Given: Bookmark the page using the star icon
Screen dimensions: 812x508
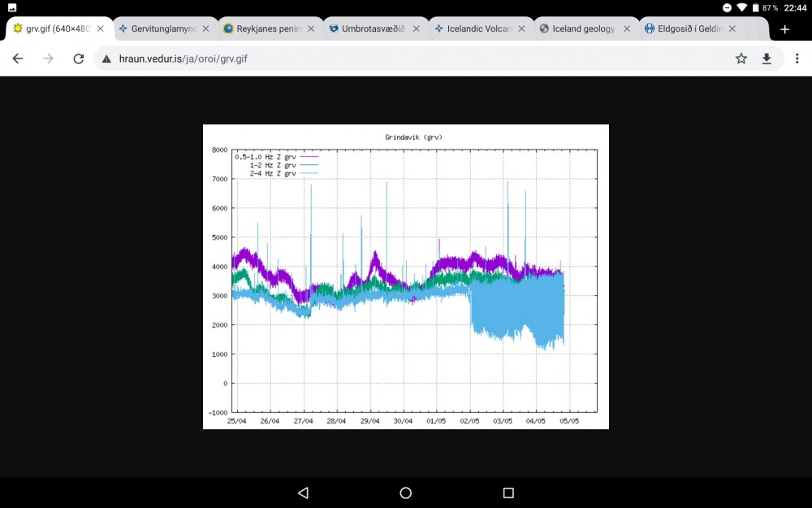Looking at the screenshot, I should (741, 58).
